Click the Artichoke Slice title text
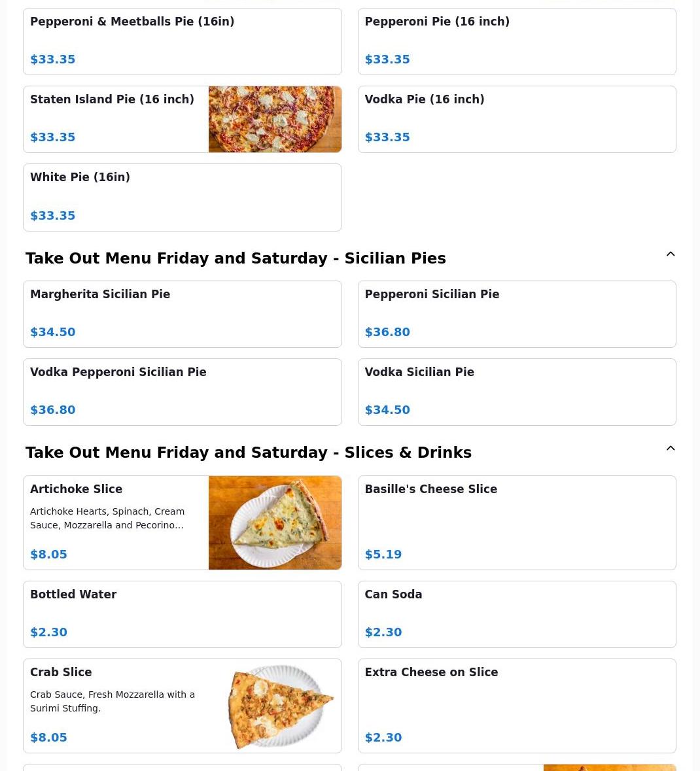Screen dimensions: 700x771 pos(76,489)
